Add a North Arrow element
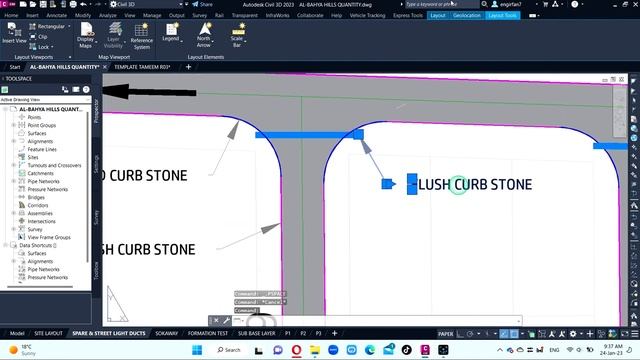Viewport: 640px width, 360px height. pos(204,35)
